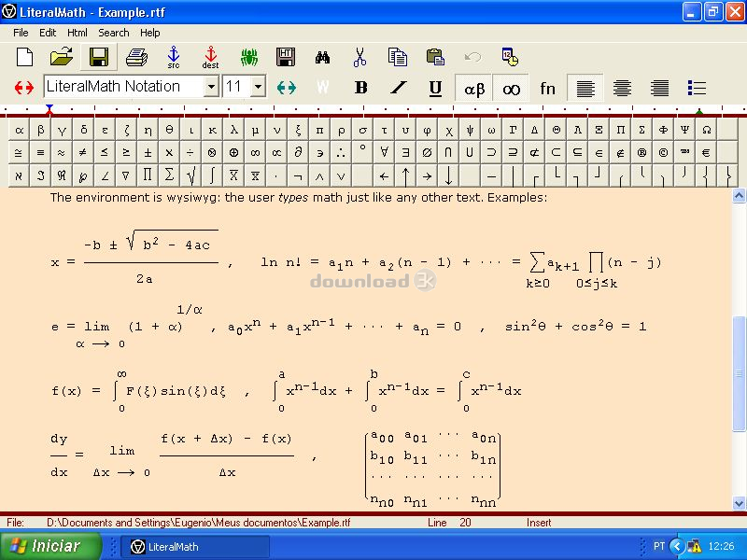Undo the last action
The width and height of the screenshot is (747, 560).
(x=472, y=58)
